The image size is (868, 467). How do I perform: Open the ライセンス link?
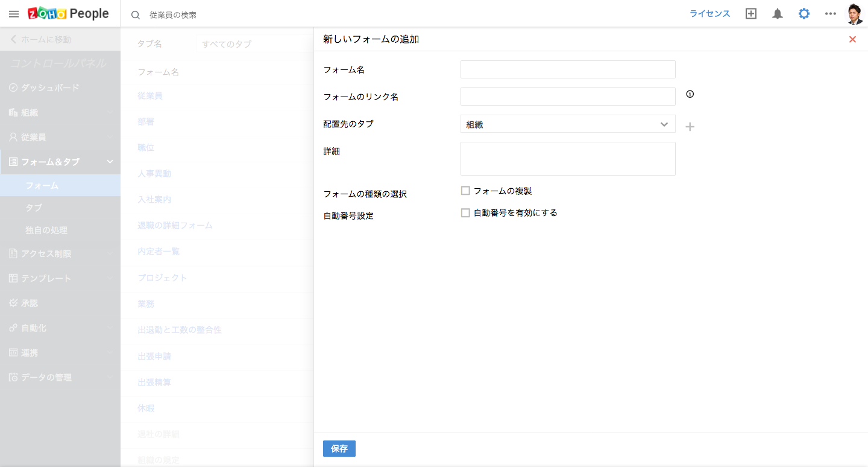coord(709,14)
